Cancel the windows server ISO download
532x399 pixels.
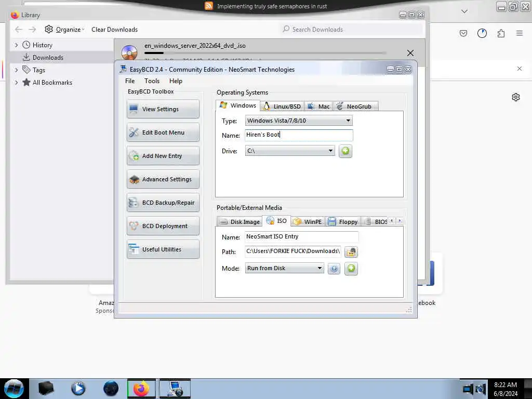(410, 53)
